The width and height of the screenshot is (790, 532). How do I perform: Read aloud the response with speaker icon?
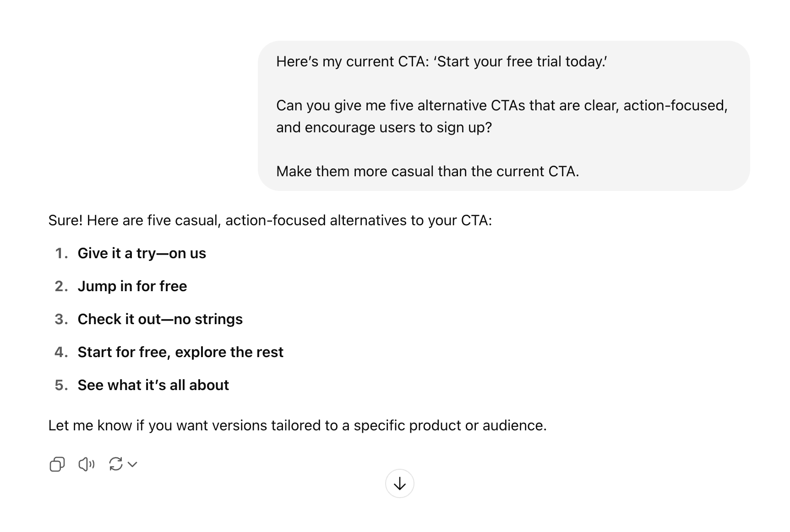tap(86, 464)
